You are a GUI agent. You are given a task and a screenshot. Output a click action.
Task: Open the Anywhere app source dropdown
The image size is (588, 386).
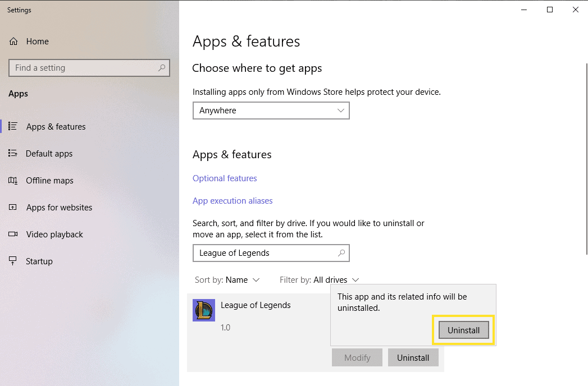[271, 111]
